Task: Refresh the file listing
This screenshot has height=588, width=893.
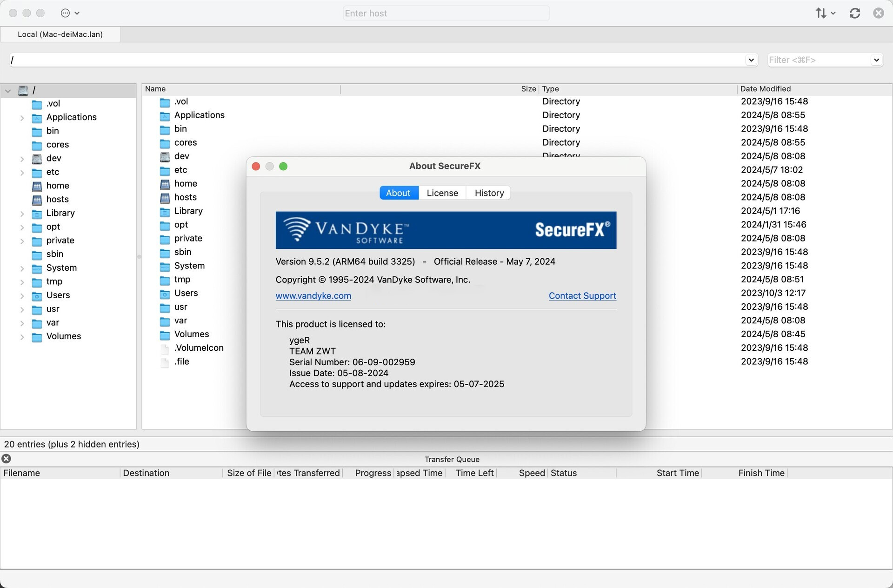Action: pos(854,13)
